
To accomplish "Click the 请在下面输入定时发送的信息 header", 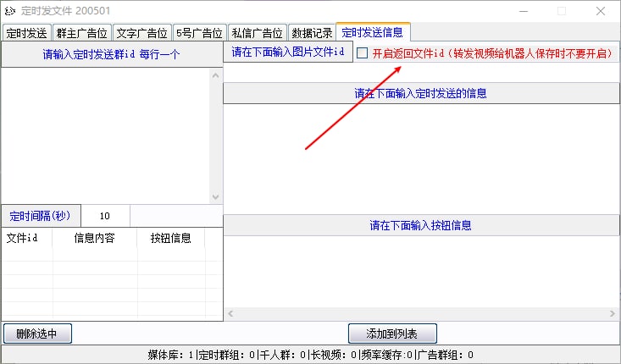I will (x=421, y=93).
